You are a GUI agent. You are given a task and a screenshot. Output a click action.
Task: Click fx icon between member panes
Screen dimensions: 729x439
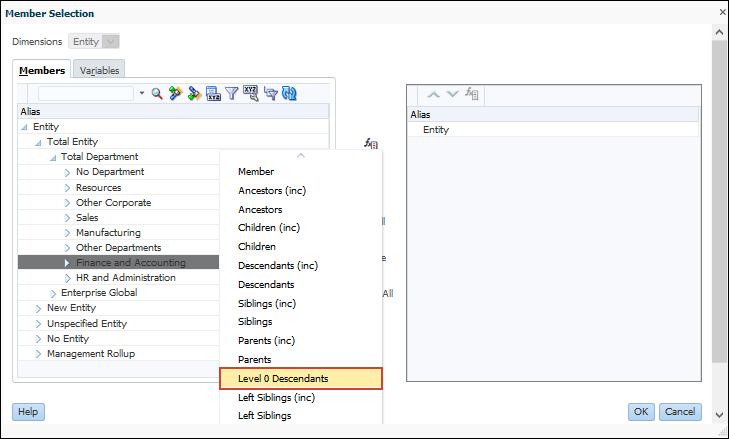point(371,144)
